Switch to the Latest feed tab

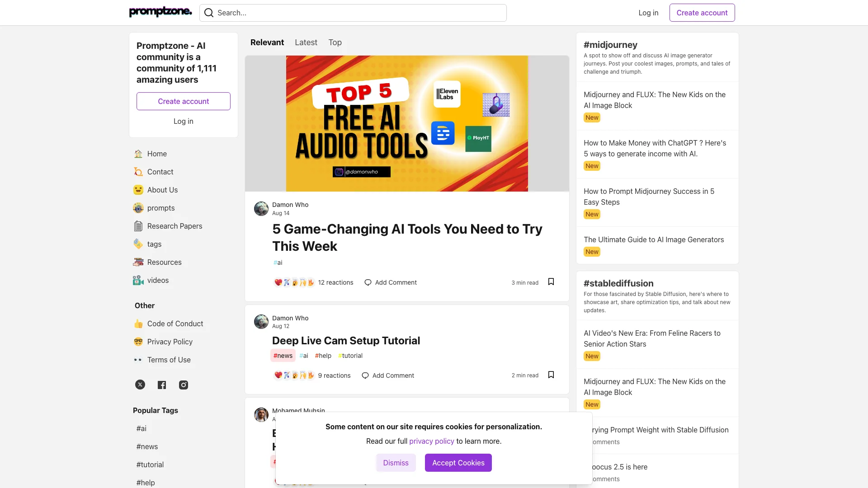coord(306,42)
